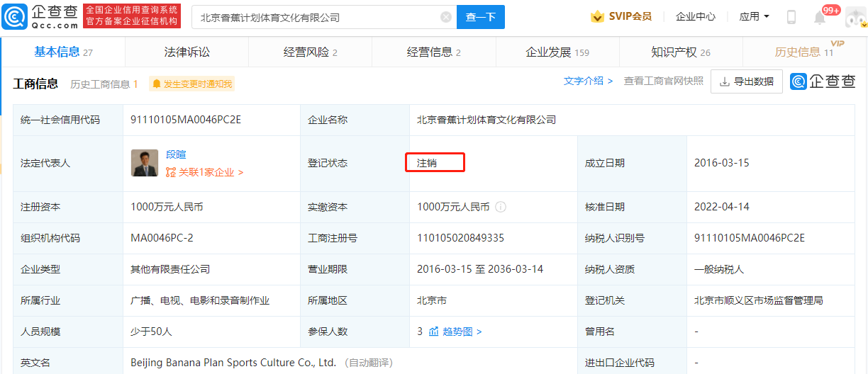Click the related-company network icon

pos(171,172)
